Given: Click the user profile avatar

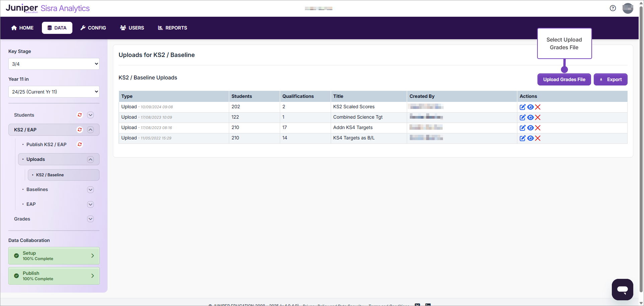Looking at the screenshot, I should [x=628, y=8].
